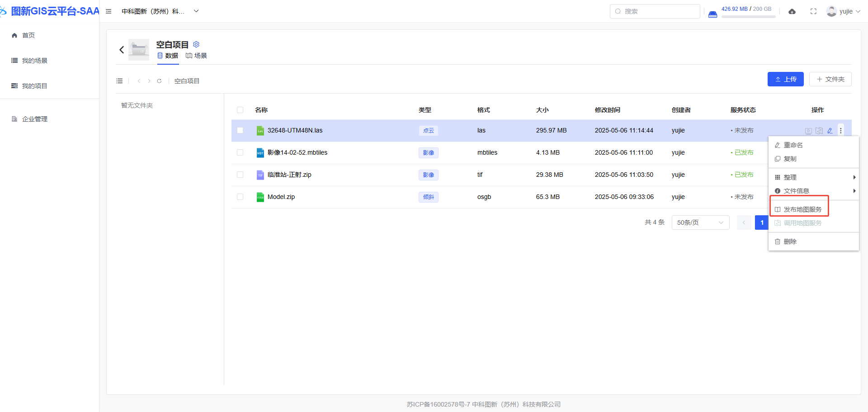Viewport: 868px width, 412px height.
Task: Check the box for 32648-UTM48N.las
Action: (x=240, y=130)
